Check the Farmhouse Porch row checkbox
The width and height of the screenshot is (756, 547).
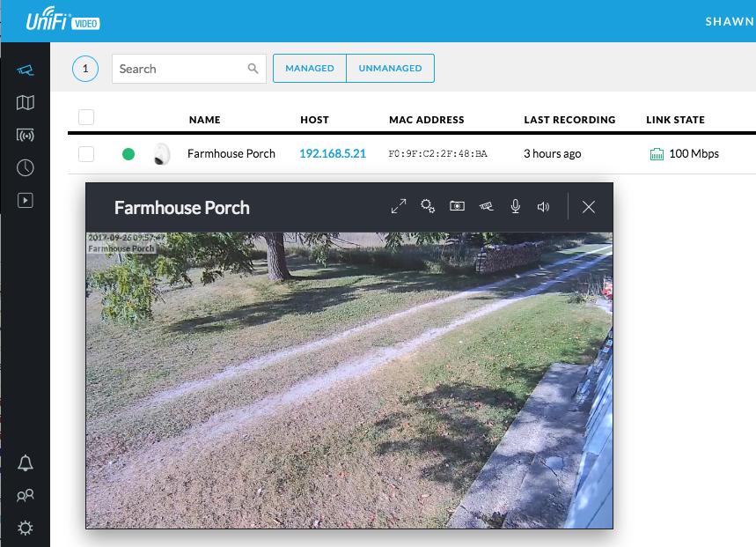tap(86, 154)
